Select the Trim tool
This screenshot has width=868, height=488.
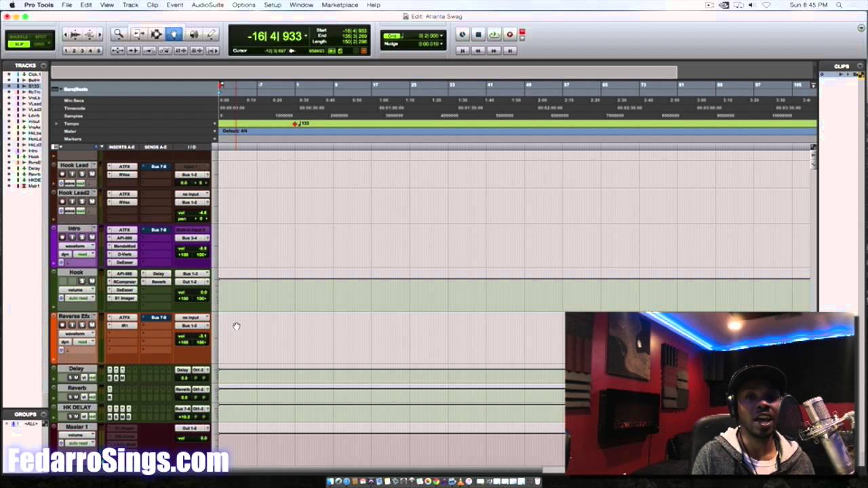138,34
